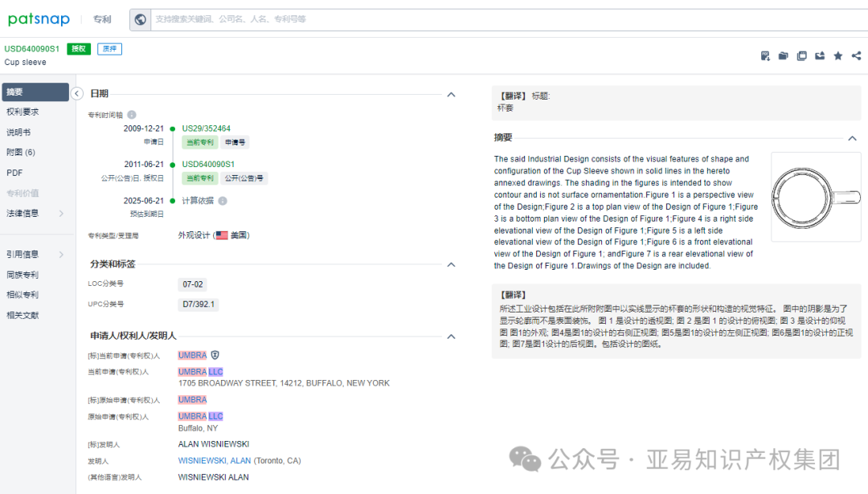This screenshot has width=868, height=494.
Task: Click shield icon next to UMBRA applicant
Action: click(x=215, y=355)
